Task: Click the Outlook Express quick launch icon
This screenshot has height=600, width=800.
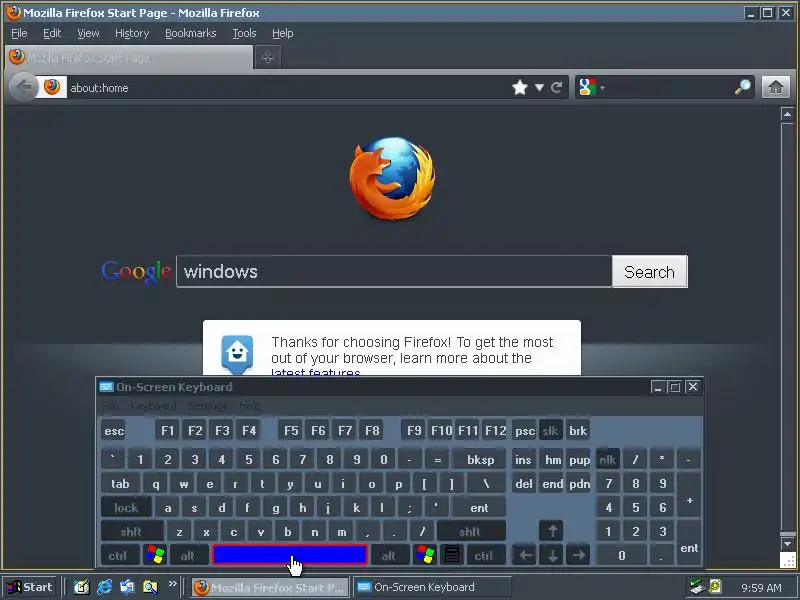Action: [128, 587]
